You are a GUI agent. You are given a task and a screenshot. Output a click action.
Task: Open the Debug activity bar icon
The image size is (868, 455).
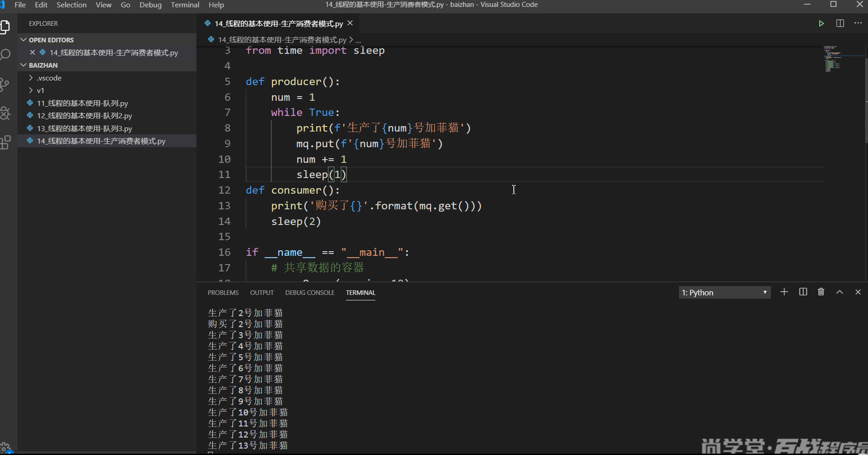tap(5, 113)
